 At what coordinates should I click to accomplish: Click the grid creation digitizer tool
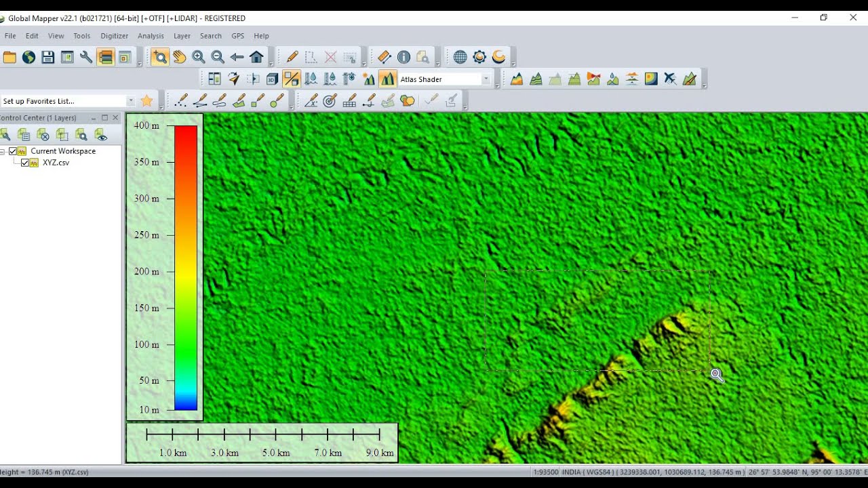(x=349, y=101)
